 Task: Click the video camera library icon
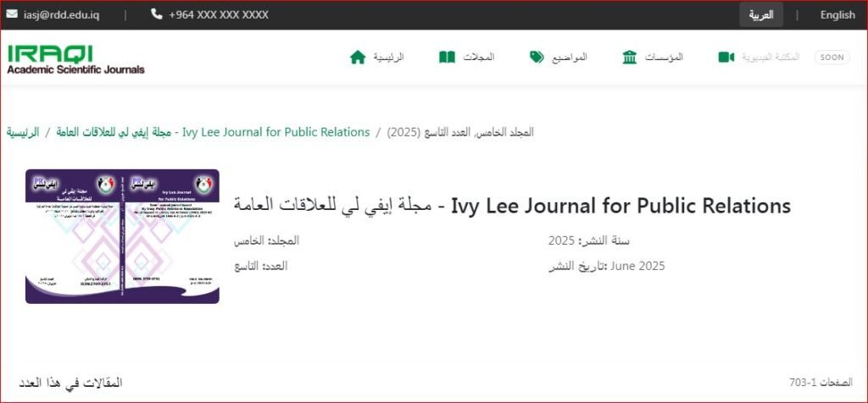[726, 58]
